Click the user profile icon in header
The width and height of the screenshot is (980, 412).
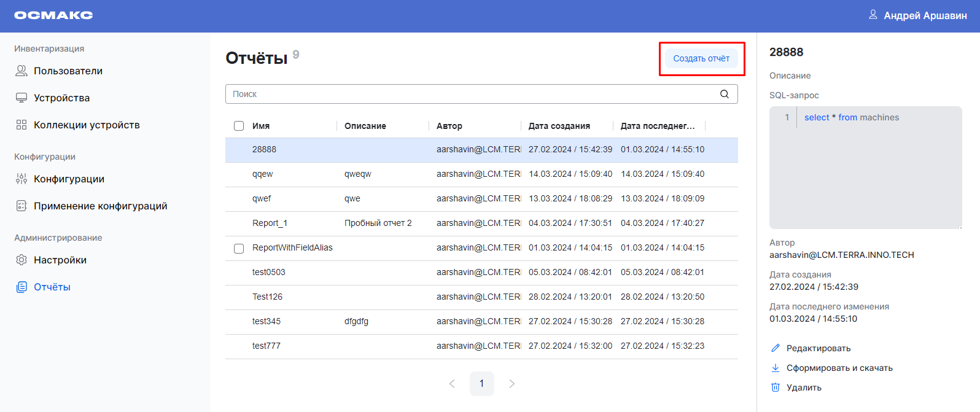873,15
